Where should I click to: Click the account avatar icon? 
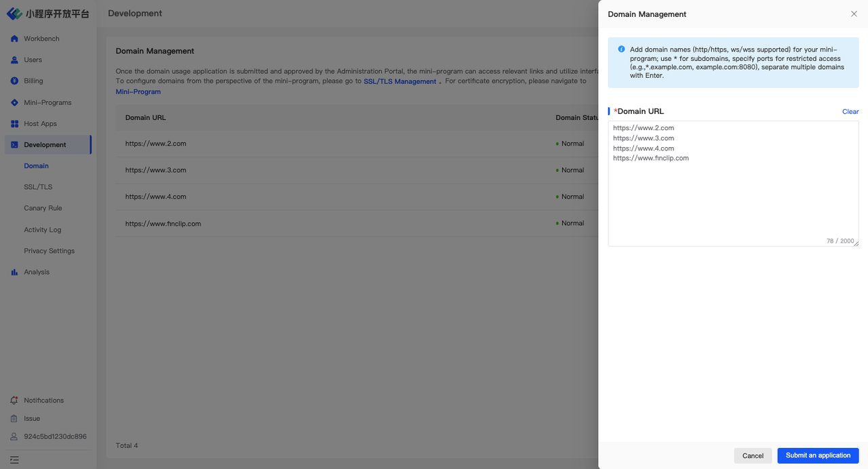(14, 436)
